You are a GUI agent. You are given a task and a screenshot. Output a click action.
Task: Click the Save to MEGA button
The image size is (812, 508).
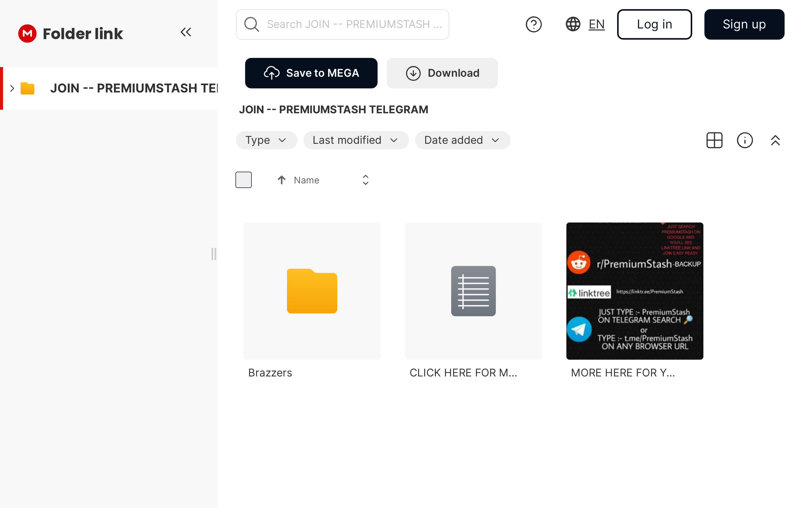pyautogui.click(x=311, y=73)
